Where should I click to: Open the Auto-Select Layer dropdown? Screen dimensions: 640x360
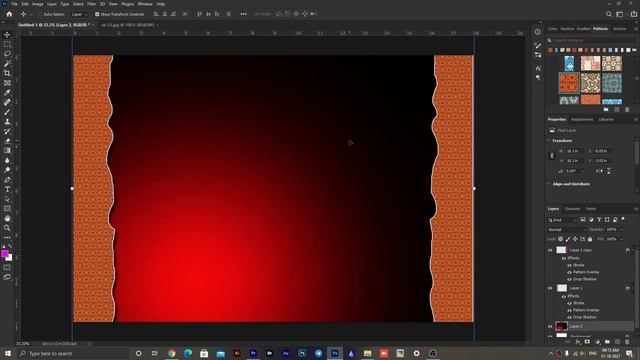click(x=79, y=14)
